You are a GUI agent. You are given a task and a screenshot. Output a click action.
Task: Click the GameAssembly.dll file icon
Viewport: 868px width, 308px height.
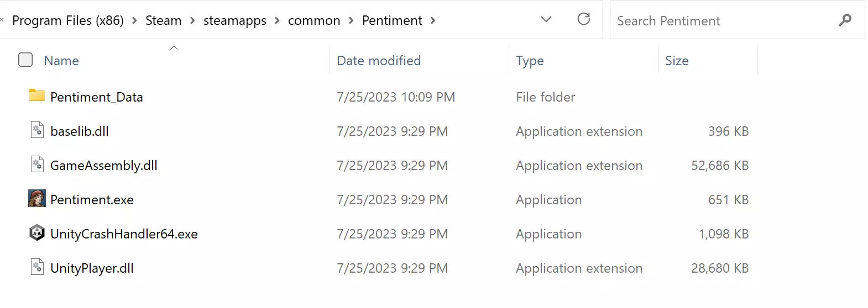point(37,164)
